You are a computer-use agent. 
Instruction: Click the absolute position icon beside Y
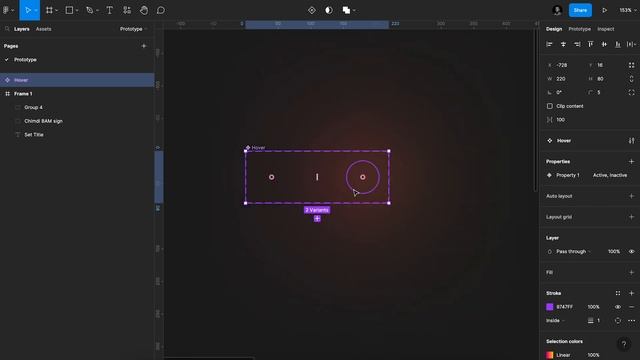tap(631, 65)
